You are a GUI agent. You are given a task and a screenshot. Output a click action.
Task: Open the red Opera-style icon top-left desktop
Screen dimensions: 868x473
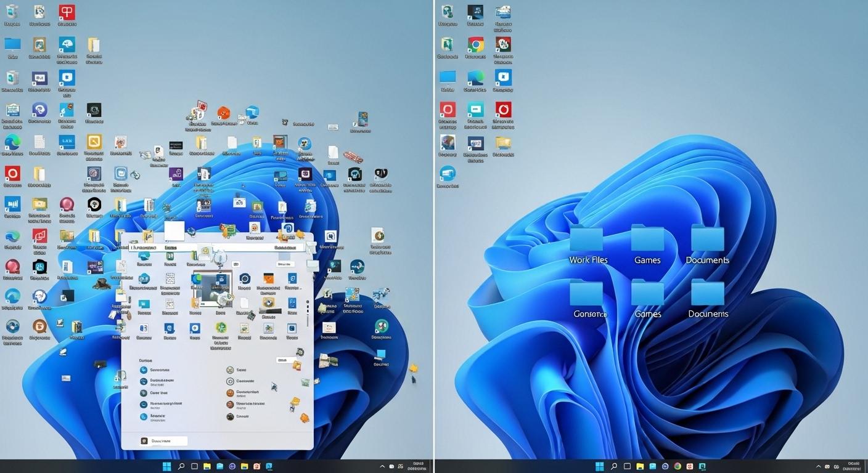click(x=12, y=173)
